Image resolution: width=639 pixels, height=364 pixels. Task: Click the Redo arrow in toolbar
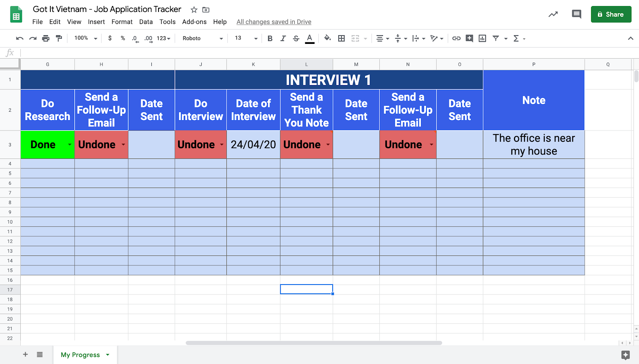33,38
